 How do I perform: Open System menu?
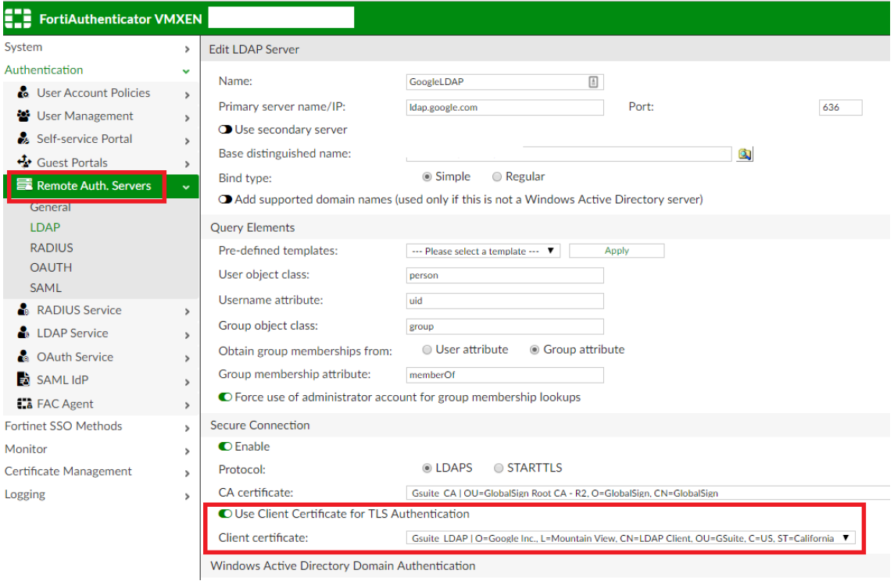point(23,47)
